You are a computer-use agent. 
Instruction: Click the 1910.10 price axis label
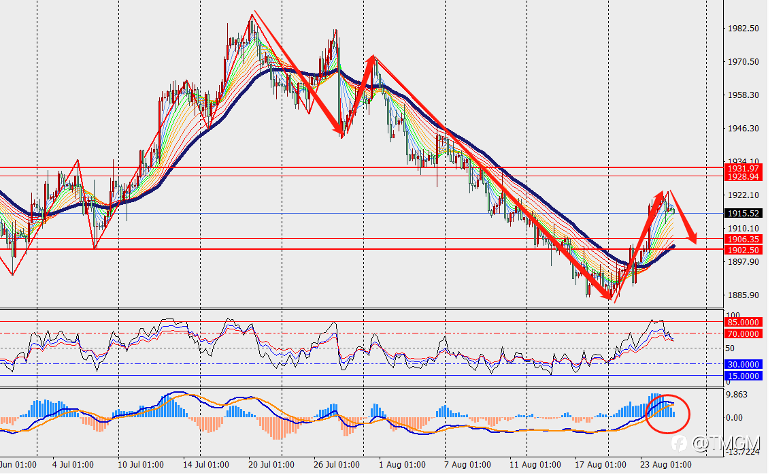point(743,229)
